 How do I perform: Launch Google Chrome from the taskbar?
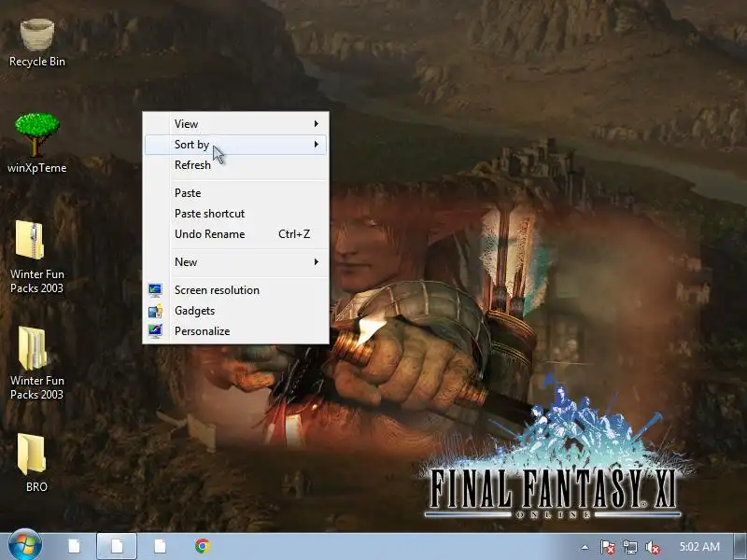click(x=203, y=546)
